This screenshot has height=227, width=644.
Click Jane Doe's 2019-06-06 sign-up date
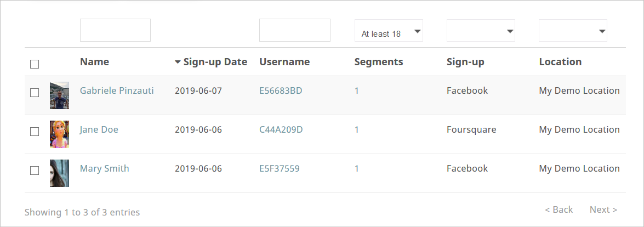[x=198, y=129]
